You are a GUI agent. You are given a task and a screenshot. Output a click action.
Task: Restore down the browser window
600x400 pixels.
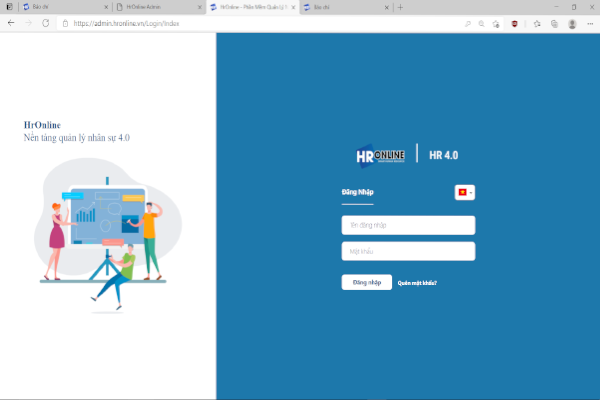(574, 7)
